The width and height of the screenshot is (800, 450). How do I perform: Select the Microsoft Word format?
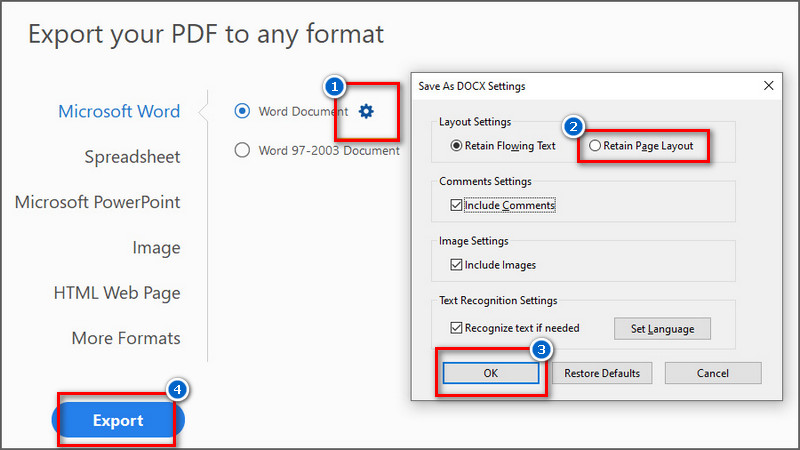(119, 111)
